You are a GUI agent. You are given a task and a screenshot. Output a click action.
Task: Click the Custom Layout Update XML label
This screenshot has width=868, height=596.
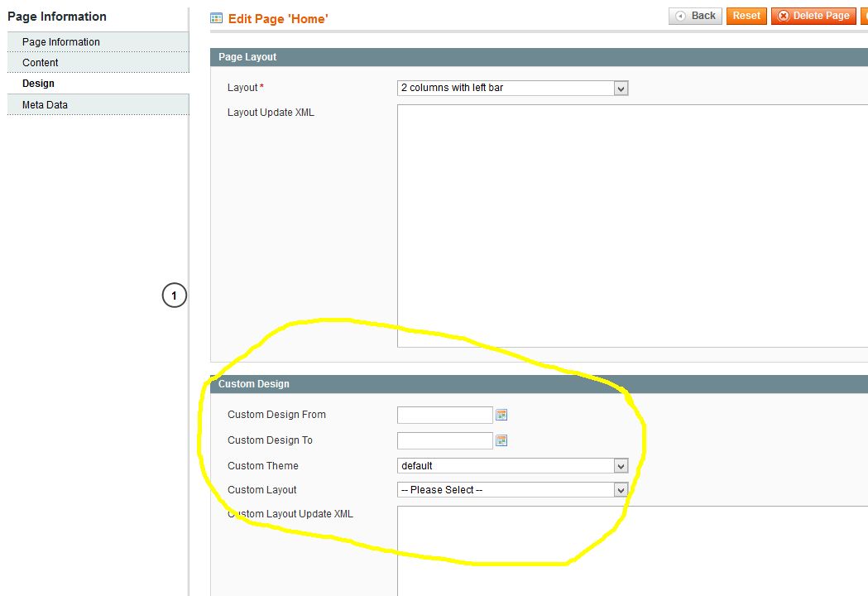coord(290,514)
